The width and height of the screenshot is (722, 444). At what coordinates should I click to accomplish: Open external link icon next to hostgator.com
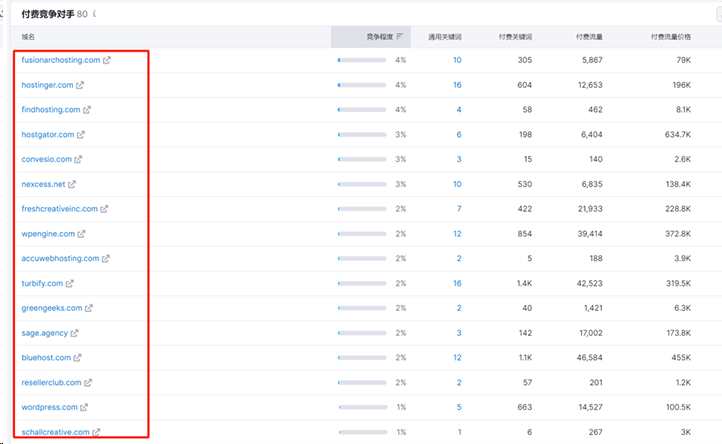tap(81, 134)
